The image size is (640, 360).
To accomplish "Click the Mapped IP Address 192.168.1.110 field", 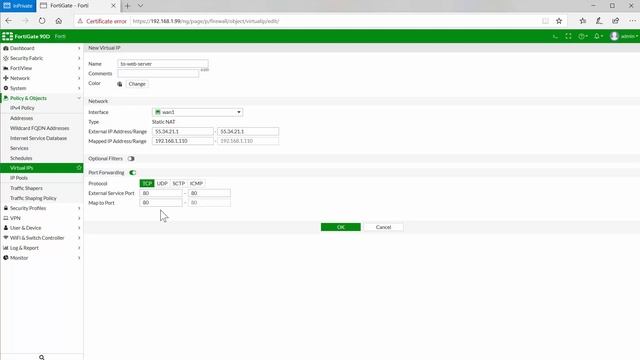I will (x=183, y=141).
